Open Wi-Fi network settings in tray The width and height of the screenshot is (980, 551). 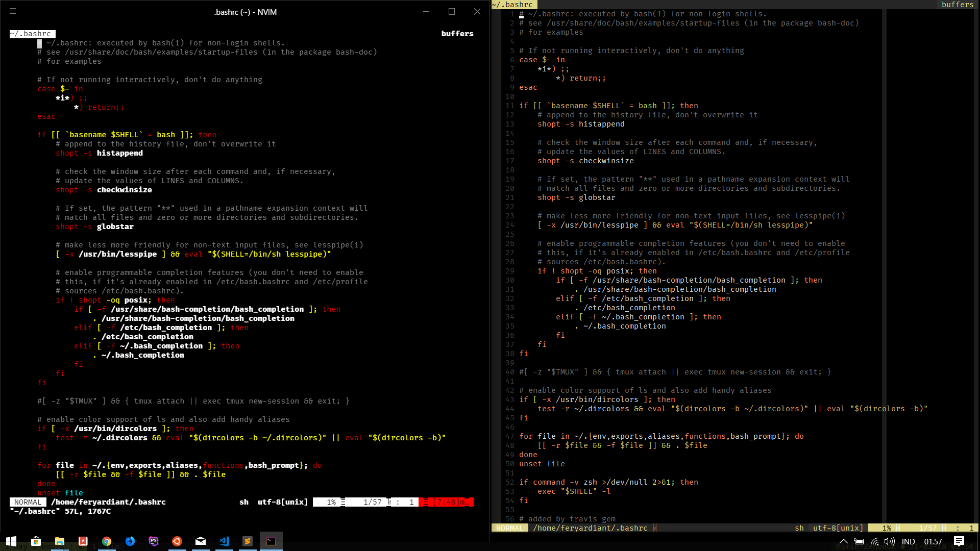click(x=875, y=542)
